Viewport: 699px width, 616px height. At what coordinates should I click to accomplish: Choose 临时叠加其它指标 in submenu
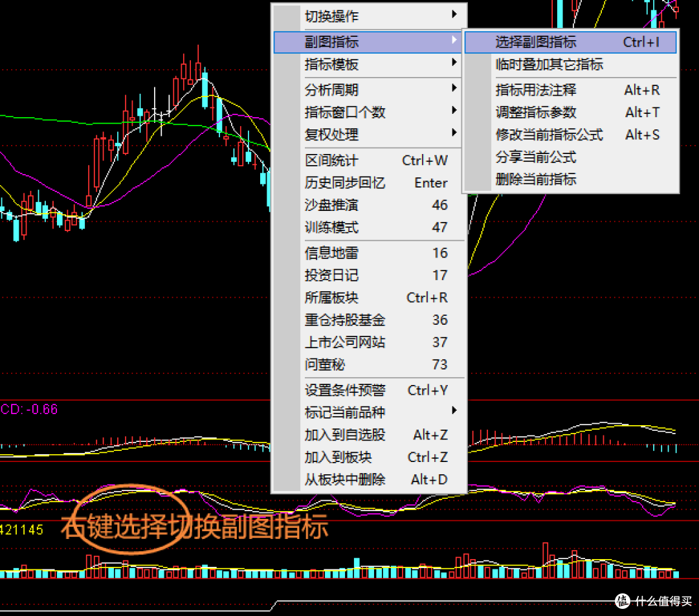point(571,65)
